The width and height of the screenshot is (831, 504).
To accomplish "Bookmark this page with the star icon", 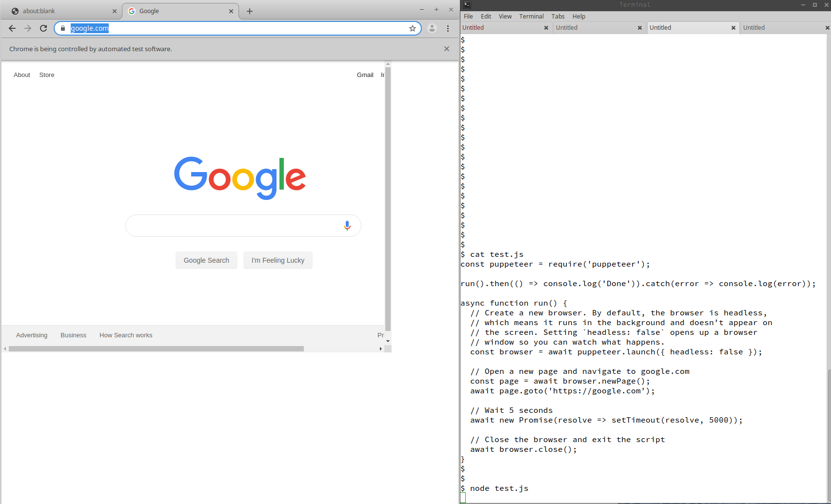I will 413,28.
